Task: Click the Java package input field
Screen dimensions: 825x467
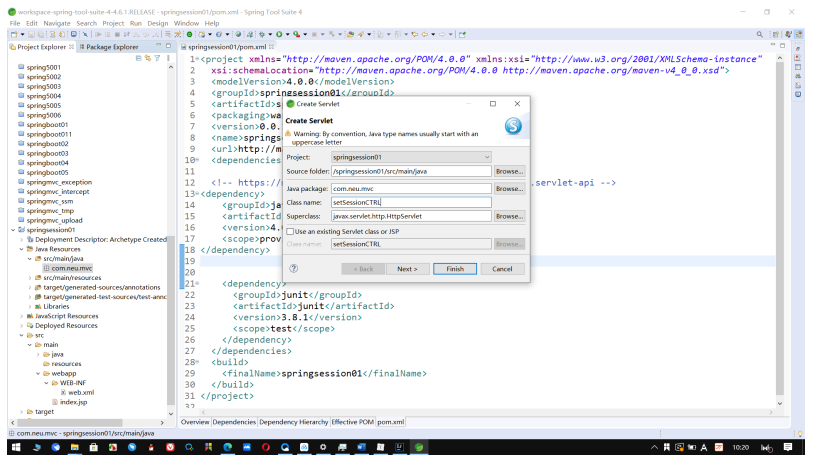Action: coord(411,188)
